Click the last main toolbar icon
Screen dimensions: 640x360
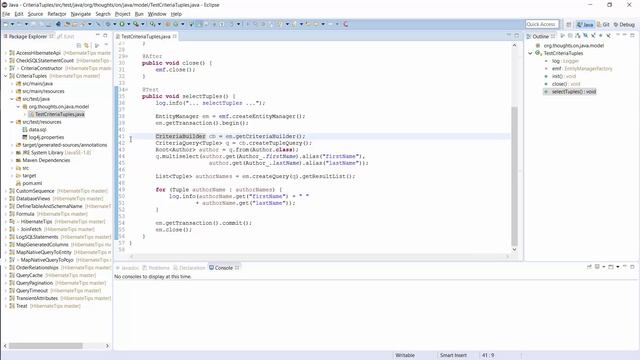pos(346,24)
